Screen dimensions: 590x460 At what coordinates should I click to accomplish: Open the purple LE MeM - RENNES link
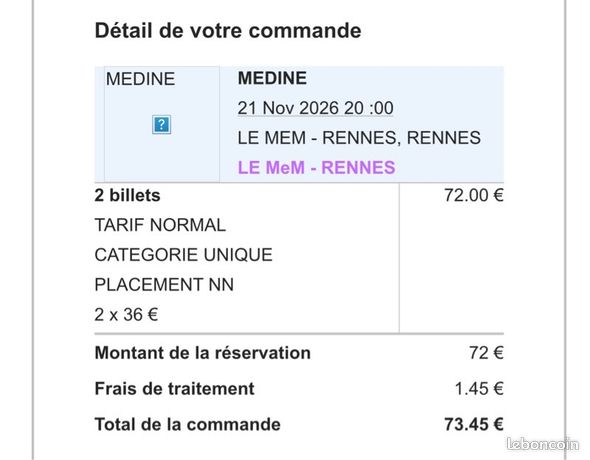pyautogui.click(x=316, y=167)
